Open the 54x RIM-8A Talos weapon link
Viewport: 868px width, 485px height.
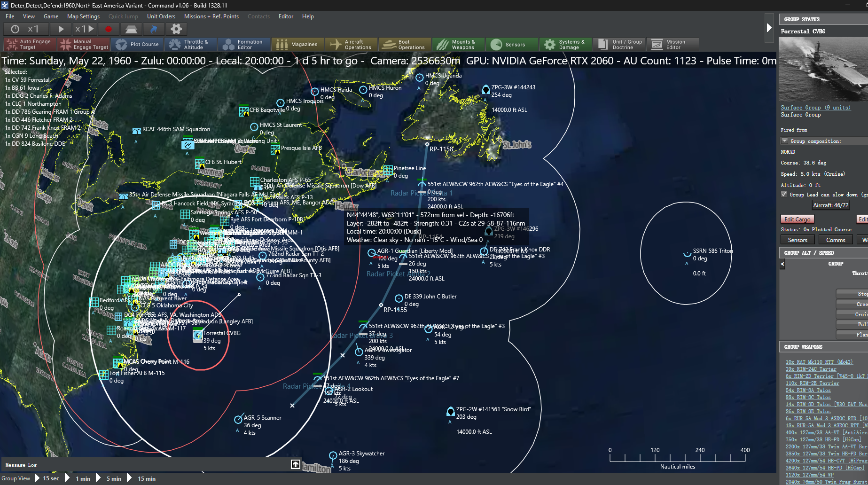808,390
